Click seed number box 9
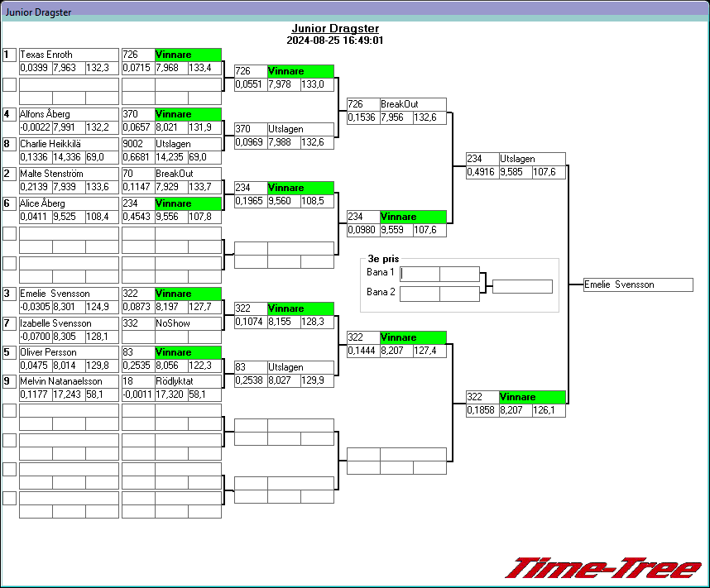The image size is (710, 588). click(9, 382)
